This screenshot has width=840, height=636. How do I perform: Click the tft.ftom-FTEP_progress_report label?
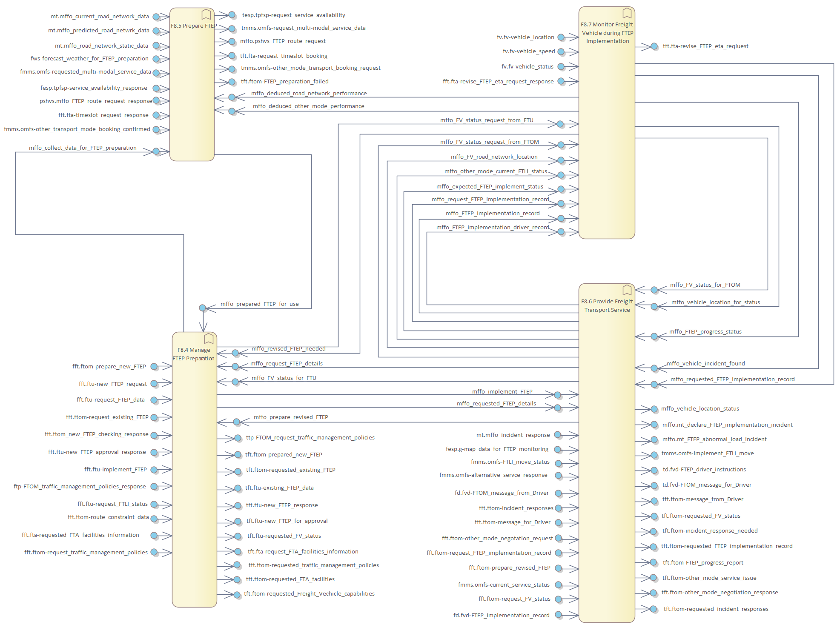[702, 562]
